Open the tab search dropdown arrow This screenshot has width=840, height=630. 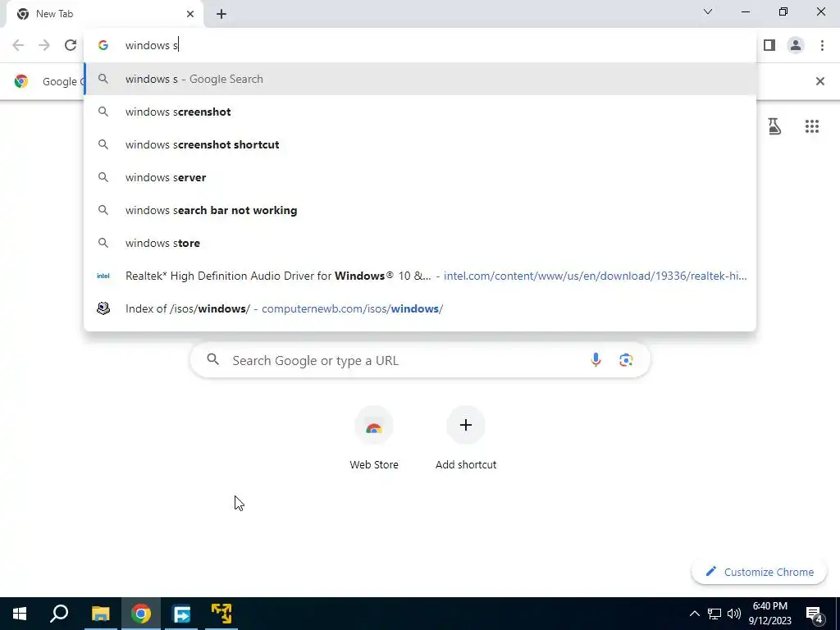(x=708, y=11)
